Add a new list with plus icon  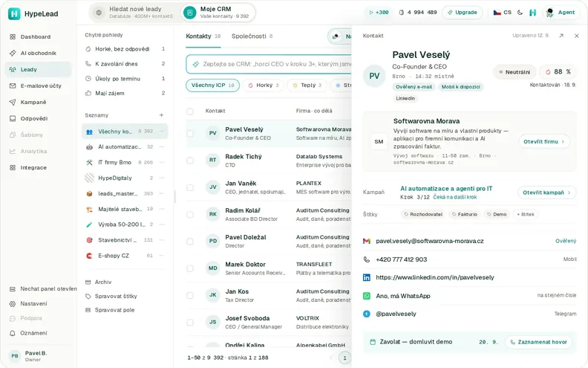pyautogui.click(x=161, y=115)
